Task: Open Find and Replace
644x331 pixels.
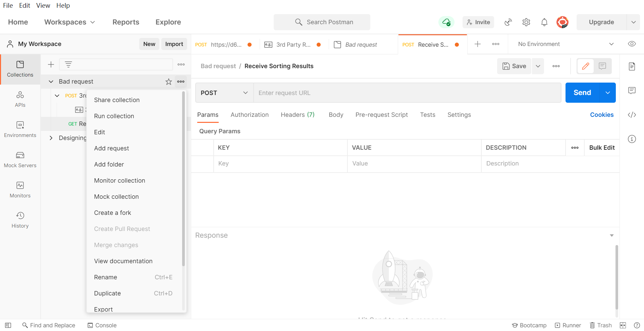Action: [x=49, y=325]
